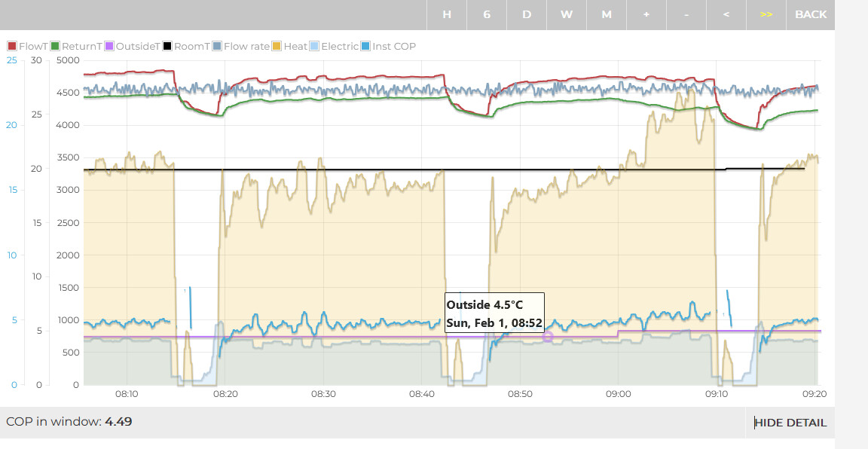
Task: Choose the M month view
Action: tap(607, 14)
